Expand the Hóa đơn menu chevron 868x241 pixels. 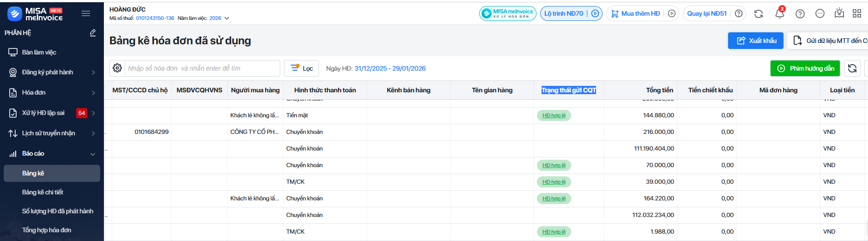(93, 93)
